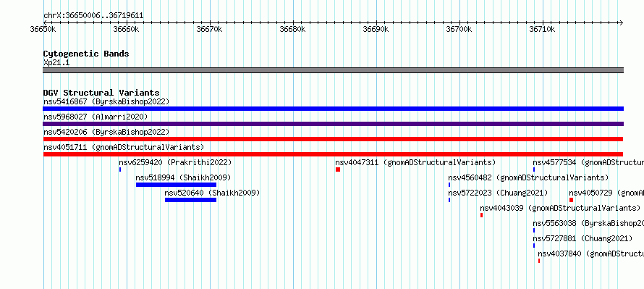Click the nsv5420206 red variant bar
This screenshot has width=644, height=289.
(333, 139)
